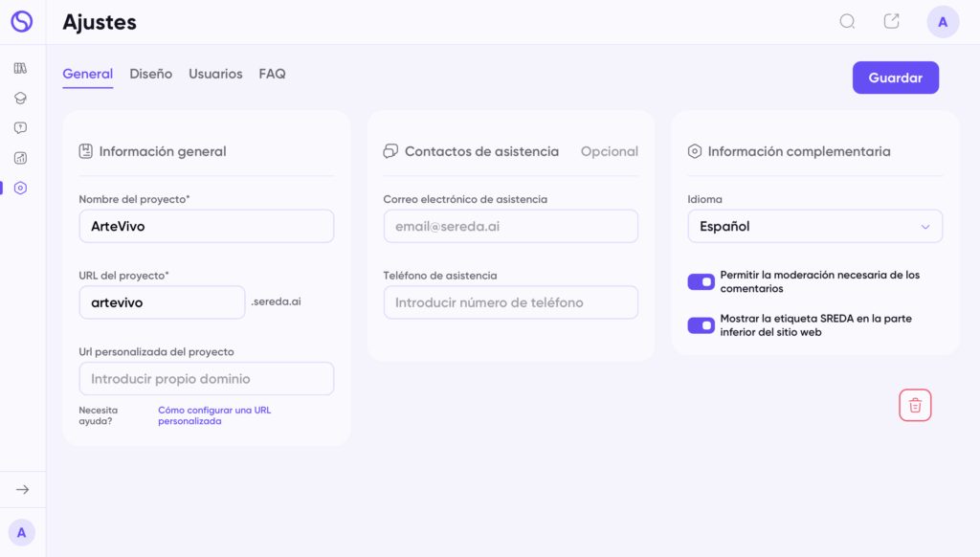Screen dimensions: 980x557
Task: Click the Guardar button
Action: (x=895, y=78)
